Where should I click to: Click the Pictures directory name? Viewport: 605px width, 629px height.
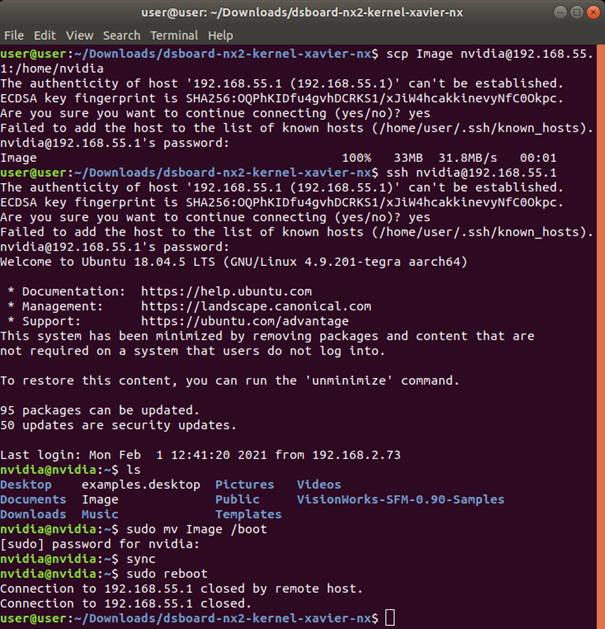245,484
